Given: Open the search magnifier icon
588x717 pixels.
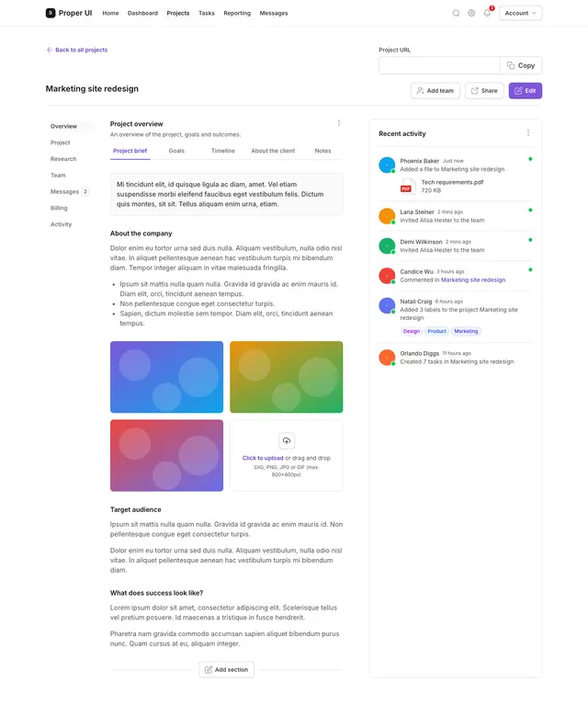Looking at the screenshot, I should [456, 13].
